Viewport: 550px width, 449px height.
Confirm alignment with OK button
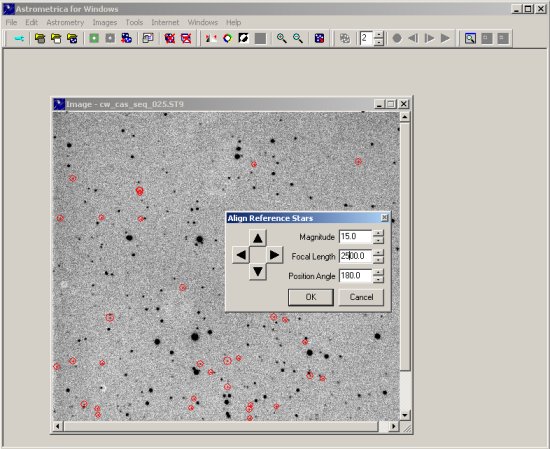point(311,297)
